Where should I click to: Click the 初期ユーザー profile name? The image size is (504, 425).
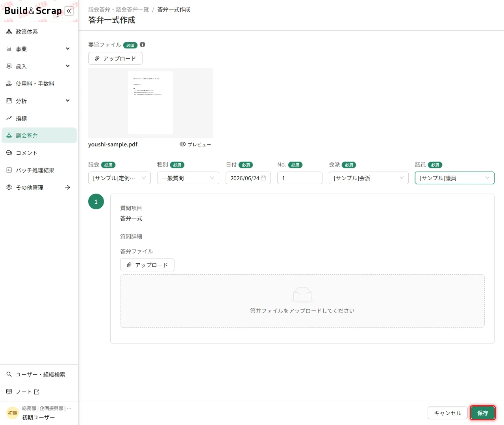coord(39,418)
